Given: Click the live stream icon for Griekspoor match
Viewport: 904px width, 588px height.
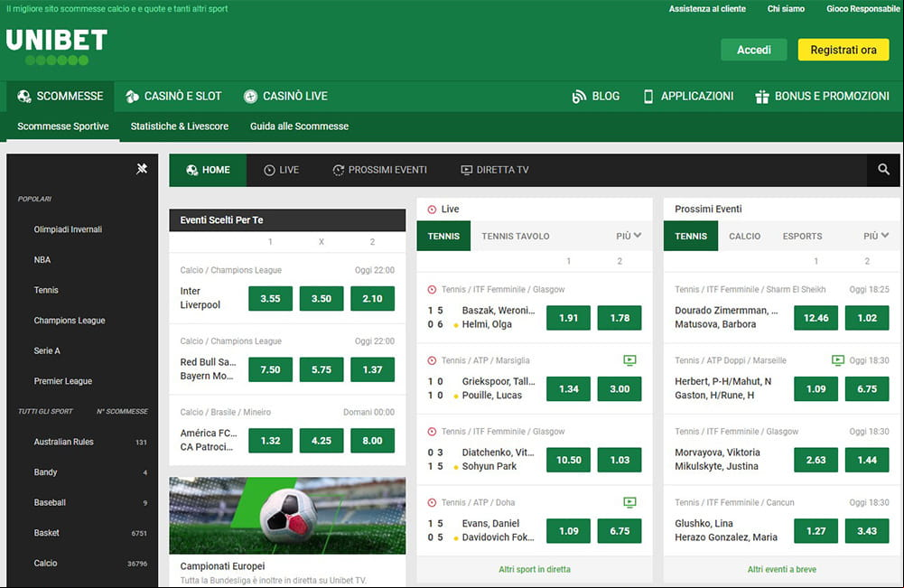Looking at the screenshot, I should coord(629,360).
